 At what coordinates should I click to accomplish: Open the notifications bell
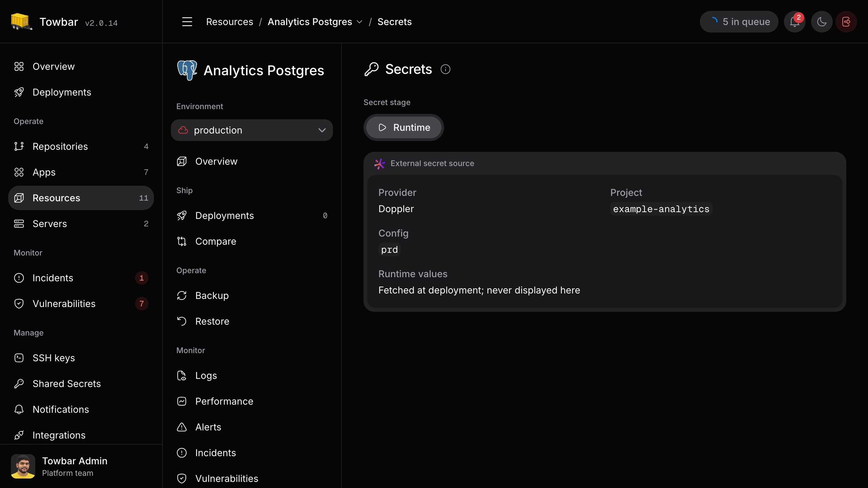click(794, 22)
